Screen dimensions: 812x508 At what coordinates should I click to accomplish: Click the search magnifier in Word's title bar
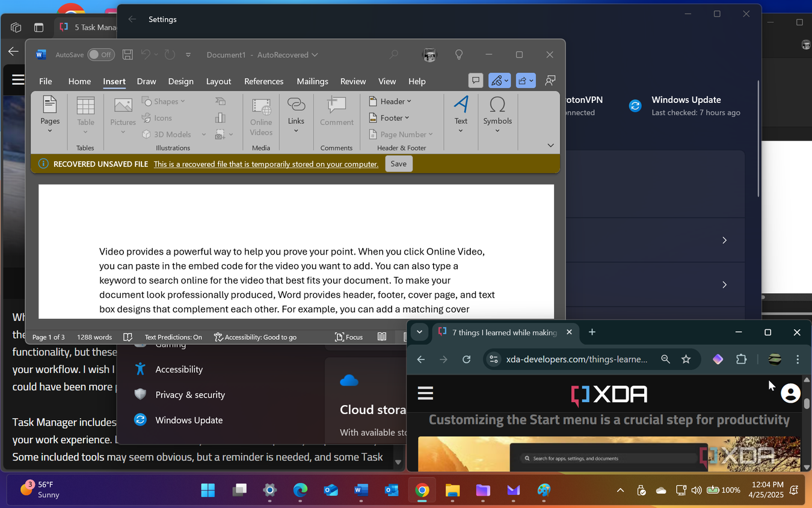point(394,55)
